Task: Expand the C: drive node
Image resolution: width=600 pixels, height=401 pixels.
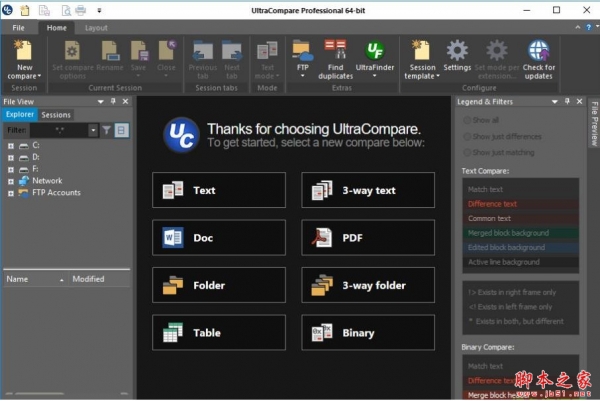Action: [x=11, y=146]
